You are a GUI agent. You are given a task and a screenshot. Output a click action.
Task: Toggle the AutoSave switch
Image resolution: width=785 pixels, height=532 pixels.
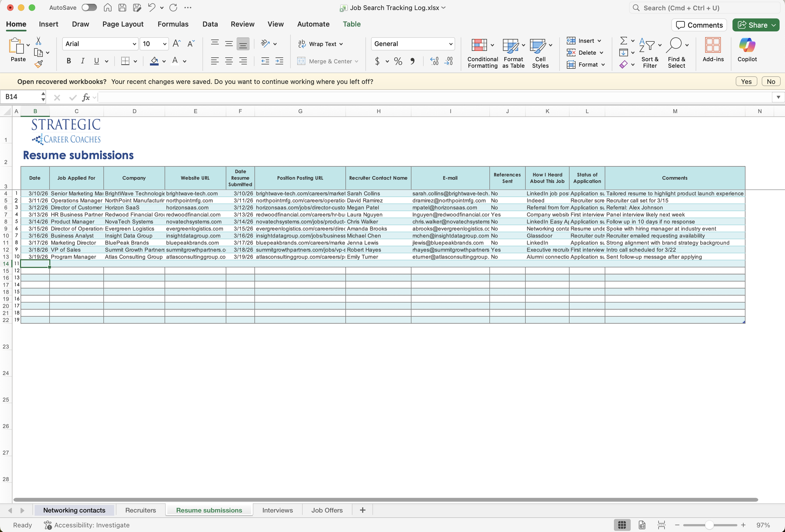(89, 8)
